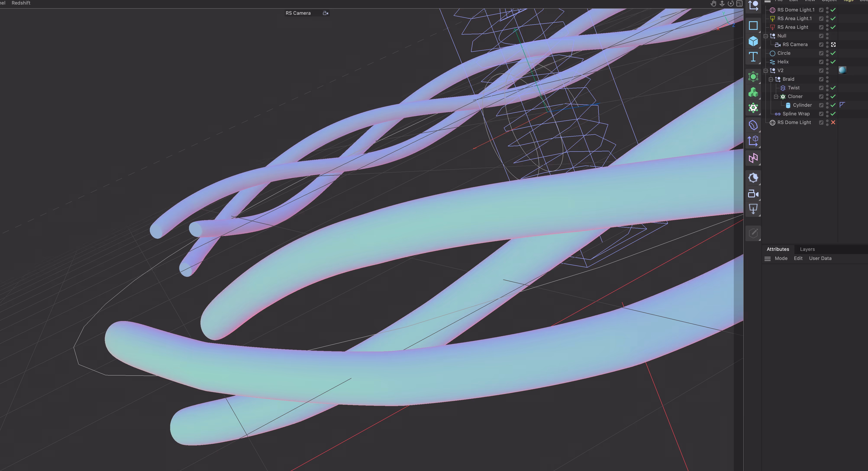Click the material thumbnail next to V2
The width and height of the screenshot is (868, 471).
coord(842,70)
